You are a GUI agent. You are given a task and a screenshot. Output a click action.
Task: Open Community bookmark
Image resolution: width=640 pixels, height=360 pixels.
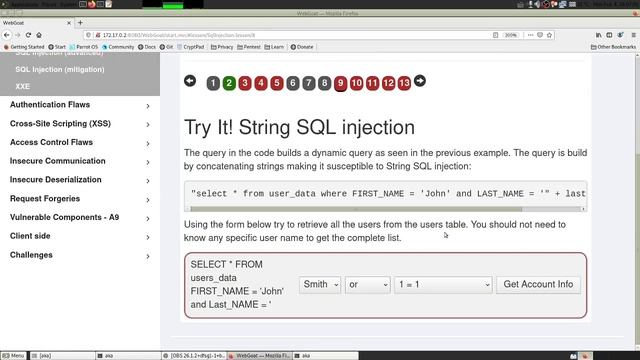(x=118, y=47)
